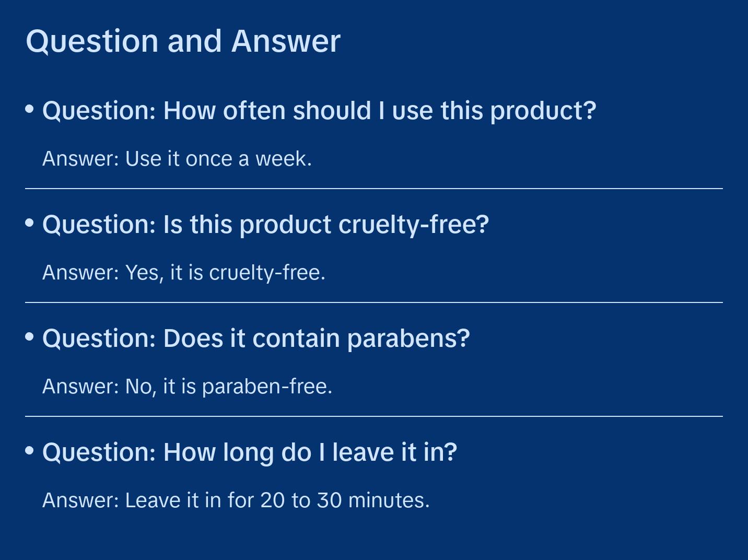Select the 'Does it contain parabens?' question
Viewport: 748px width, 560px height.
256,339
